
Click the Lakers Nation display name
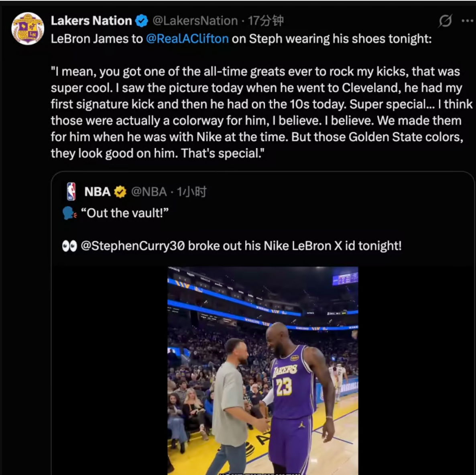[91, 20]
